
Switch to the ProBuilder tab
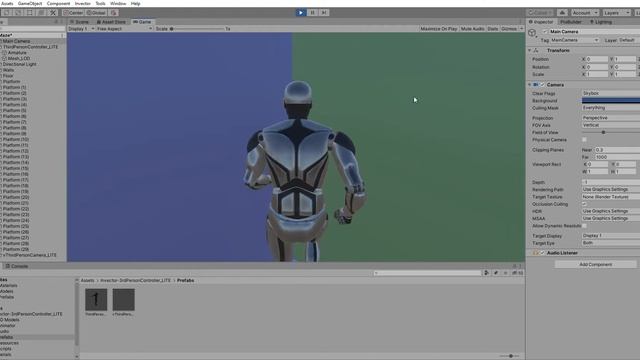[x=571, y=22]
